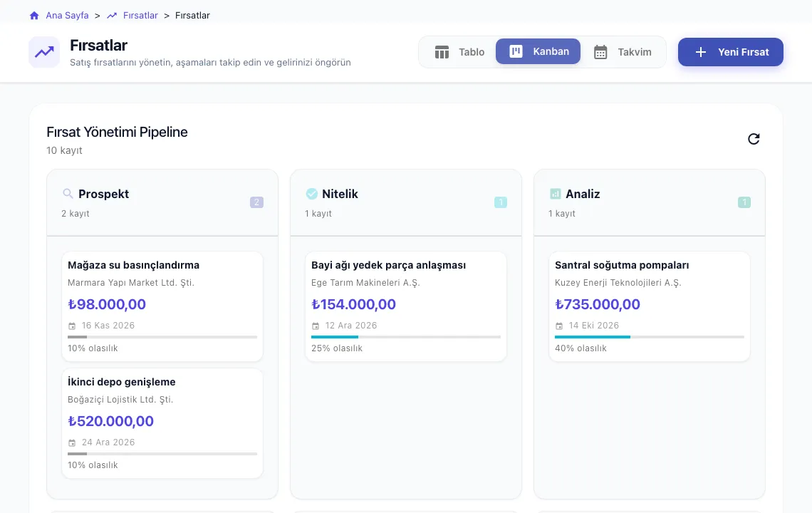Click the date 14 Eki 2026
The image size is (812, 513).
coord(594,326)
